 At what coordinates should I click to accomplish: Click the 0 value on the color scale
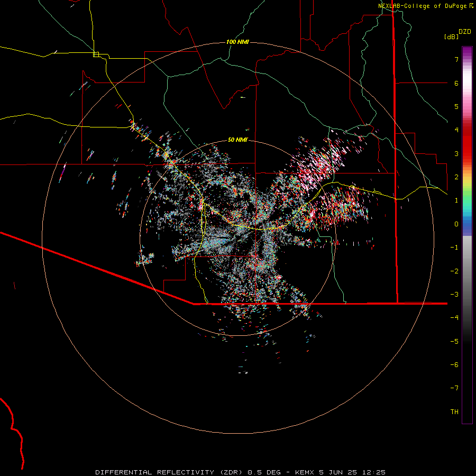point(456,224)
